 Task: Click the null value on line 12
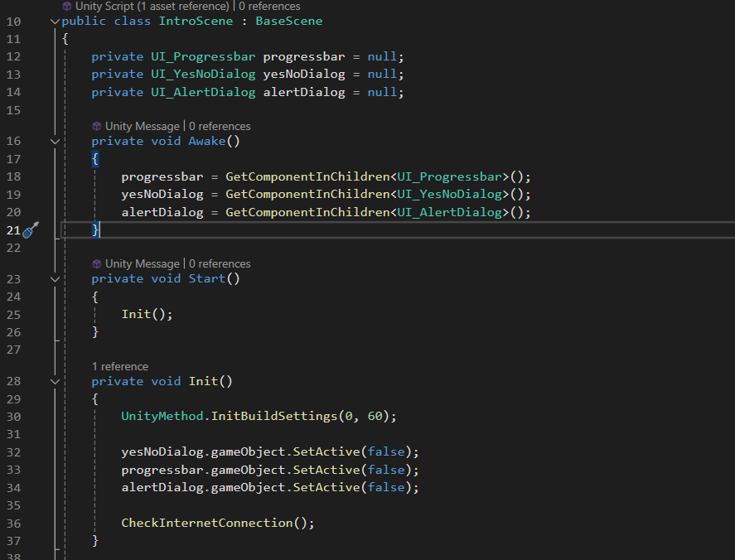point(382,56)
